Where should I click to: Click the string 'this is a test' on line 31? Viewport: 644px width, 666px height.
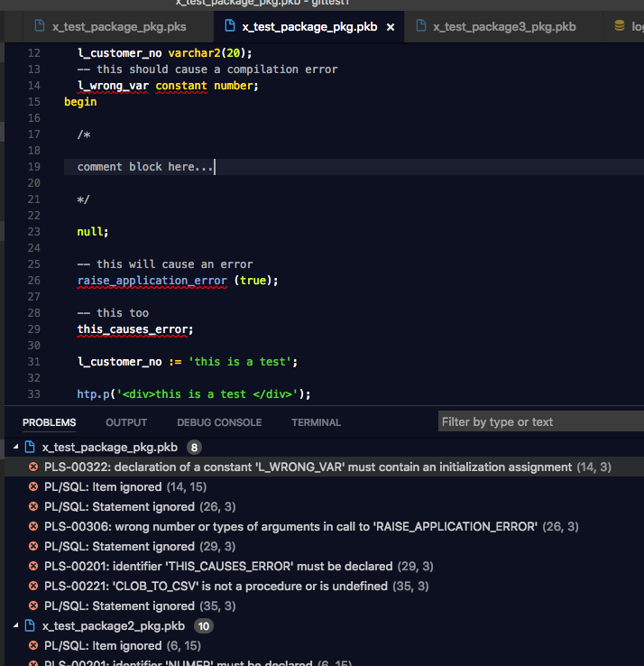(x=240, y=362)
